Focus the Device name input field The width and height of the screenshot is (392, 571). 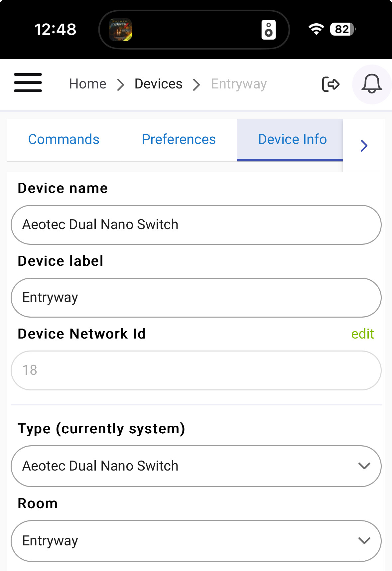196,225
